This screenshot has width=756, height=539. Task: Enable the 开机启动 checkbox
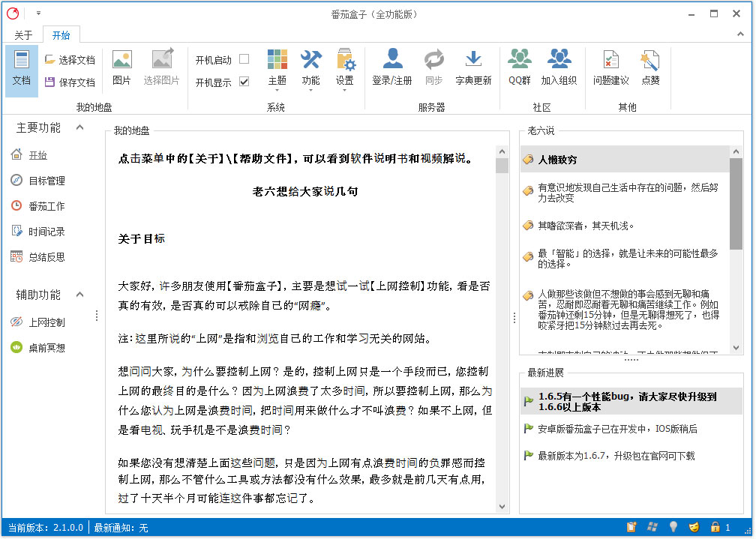(244, 59)
